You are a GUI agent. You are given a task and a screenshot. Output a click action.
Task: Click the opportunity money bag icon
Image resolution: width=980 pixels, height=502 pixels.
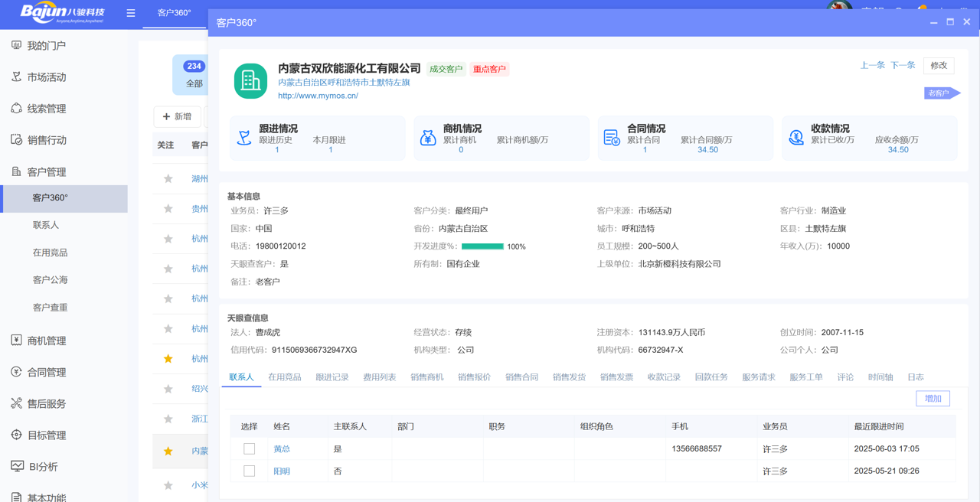click(x=428, y=138)
